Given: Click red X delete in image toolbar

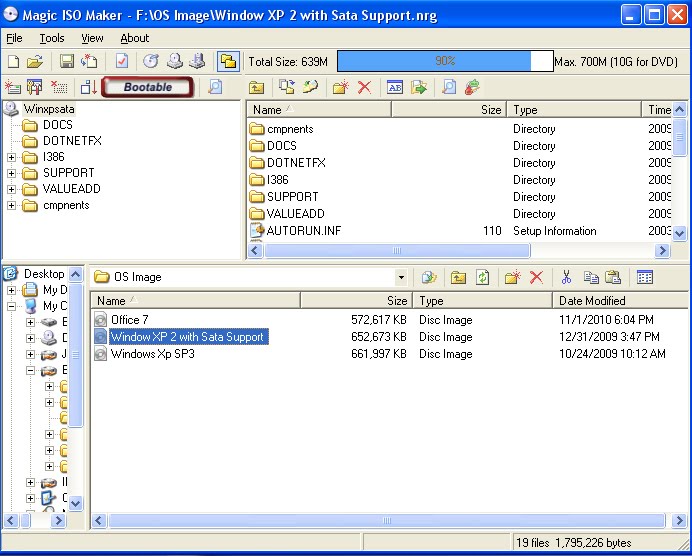Looking at the screenshot, I should [364, 87].
